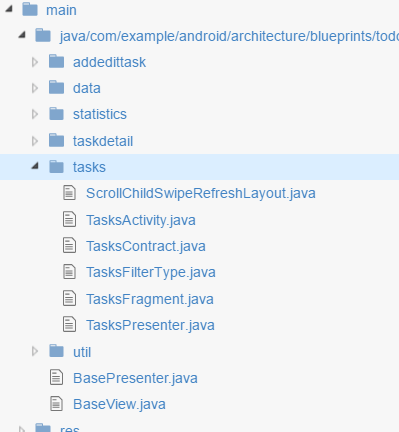Click the TasksActivity.java file icon

click(69, 219)
